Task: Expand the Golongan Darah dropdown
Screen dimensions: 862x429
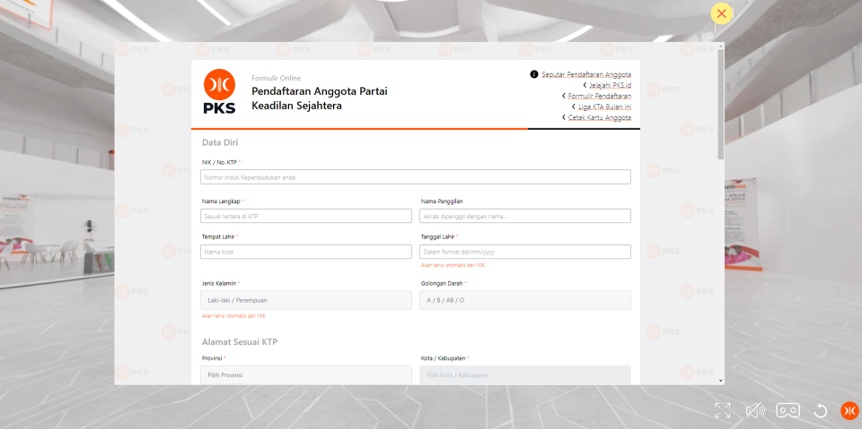Action: click(525, 300)
